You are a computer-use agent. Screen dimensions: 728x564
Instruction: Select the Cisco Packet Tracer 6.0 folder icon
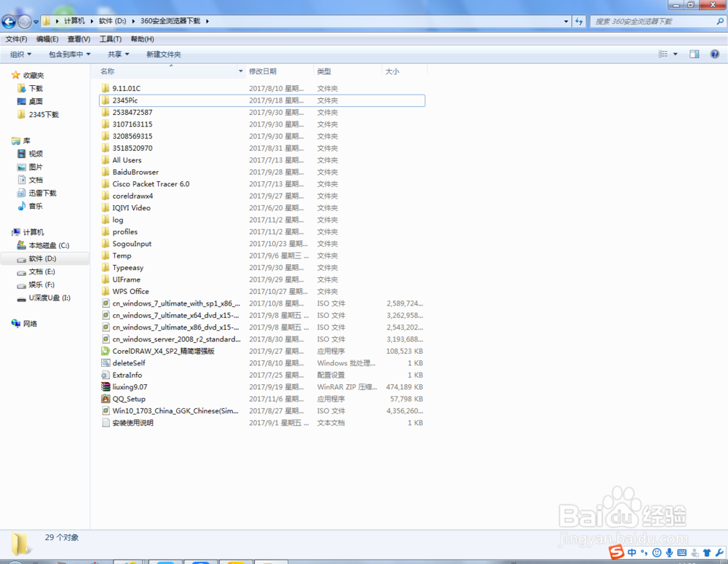[x=106, y=184]
